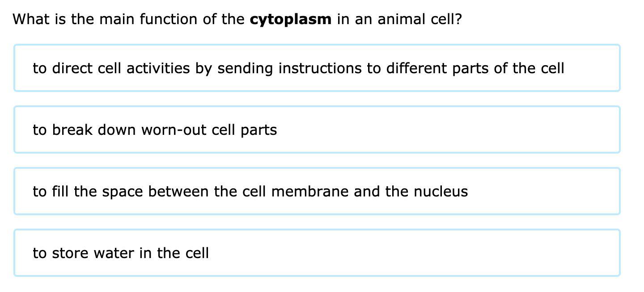644x292 pixels.
Task: Click the word 'nucleus' in third answer
Action: (x=441, y=192)
